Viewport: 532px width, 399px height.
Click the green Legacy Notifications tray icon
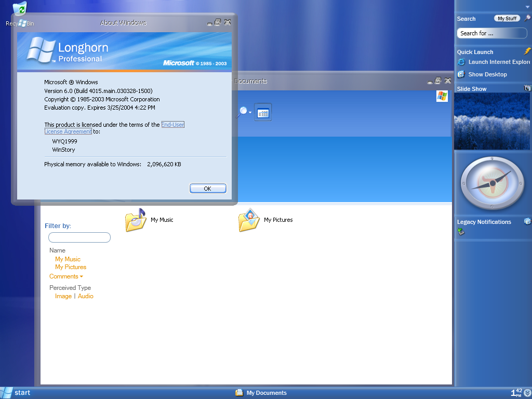point(460,232)
